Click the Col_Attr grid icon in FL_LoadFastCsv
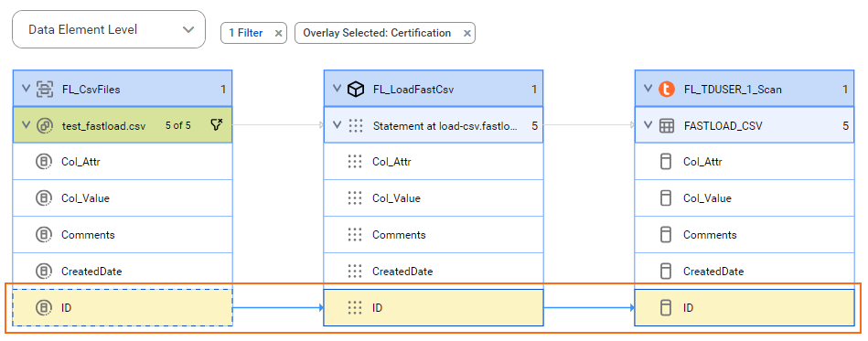868x341 pixels. point(354,162)
